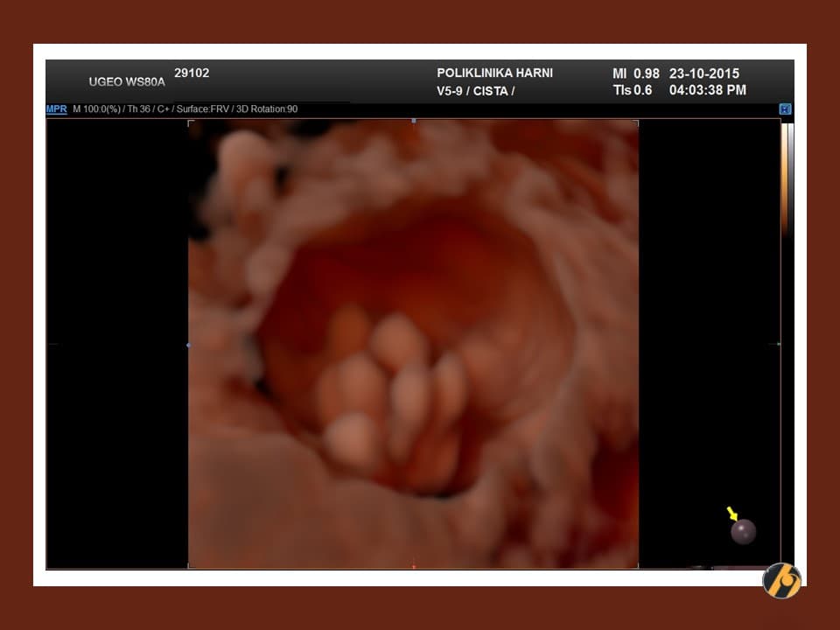Image resolution: width=840 pixels, height=630 pixels.
Task: Click the 3D rendered ultrasound image
Action: (x=413, y=344)
